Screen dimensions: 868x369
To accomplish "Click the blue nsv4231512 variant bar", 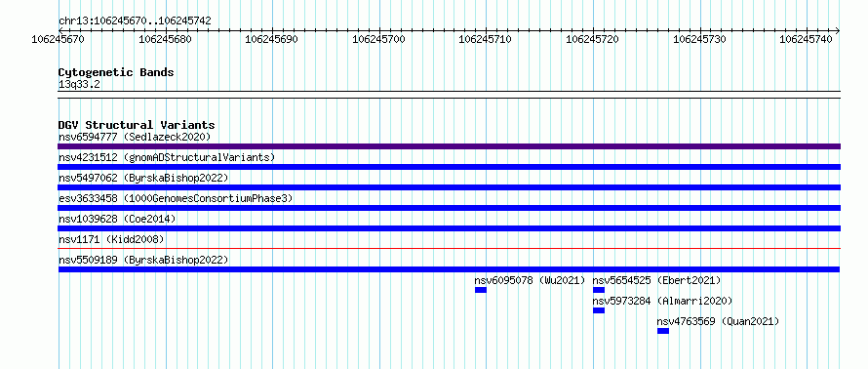I will pyautogui.click(x=449, y=167).
